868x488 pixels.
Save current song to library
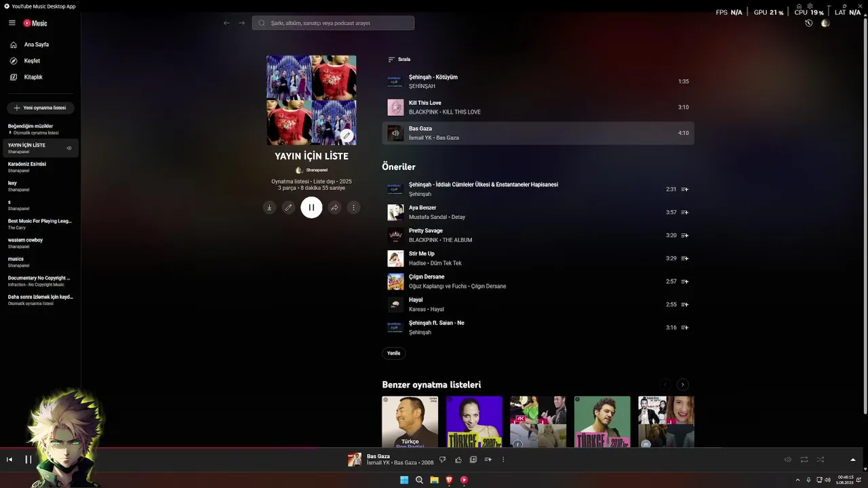click(473, 460)
